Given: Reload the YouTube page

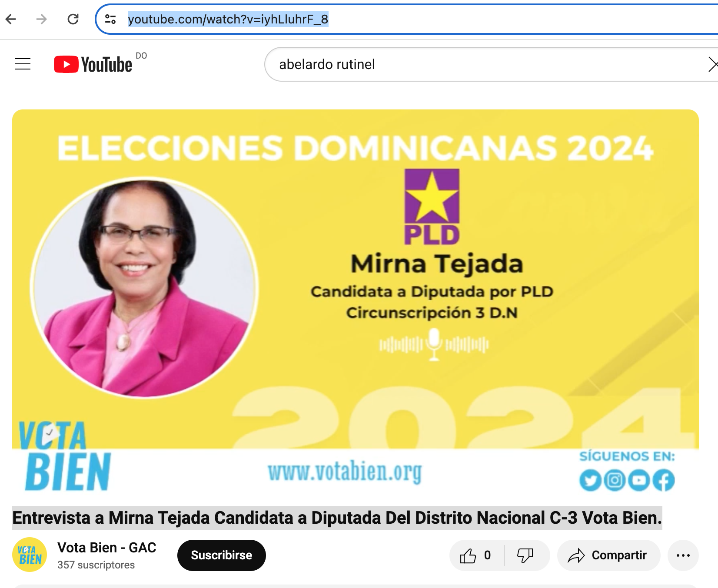Looking at the screenshot, I should coord(73,19).
